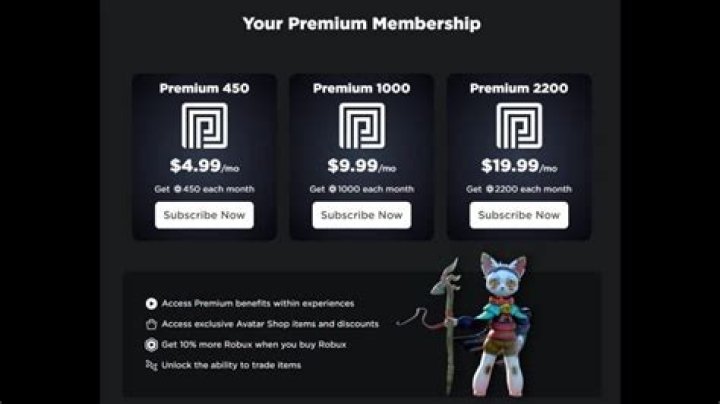Click the Premium 1000 logo icon

361,125
